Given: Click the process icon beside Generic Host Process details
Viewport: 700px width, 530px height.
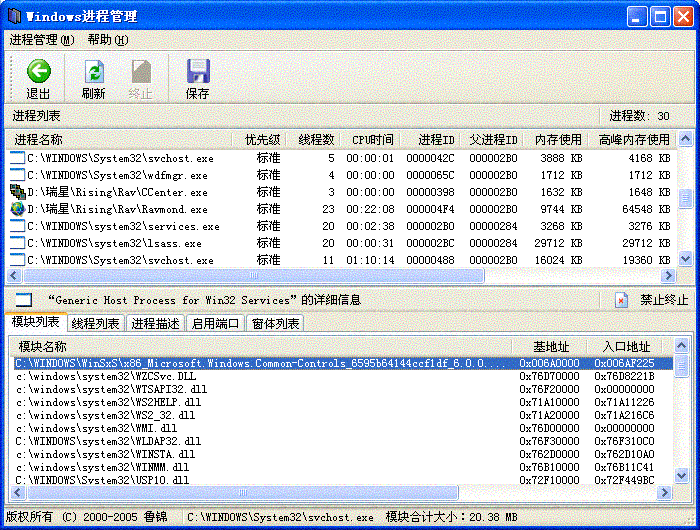Looking at the screenshot, I should click(24, 300).
